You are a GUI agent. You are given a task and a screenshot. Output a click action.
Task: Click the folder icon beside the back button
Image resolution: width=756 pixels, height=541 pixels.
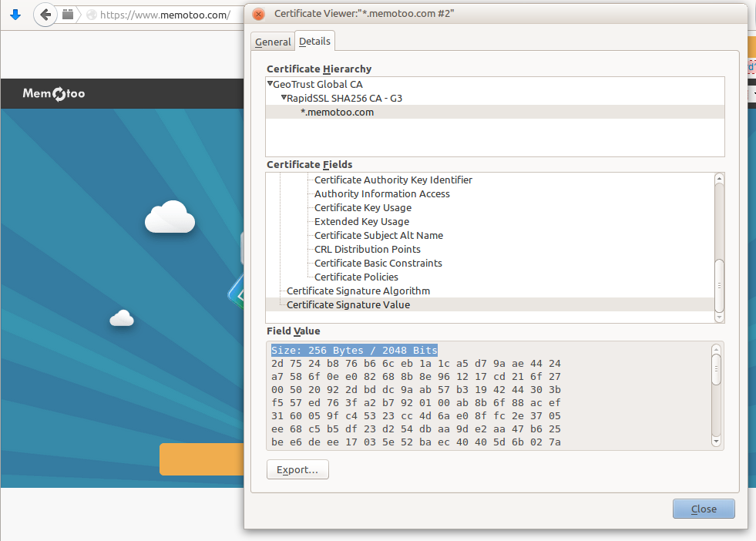68,15
